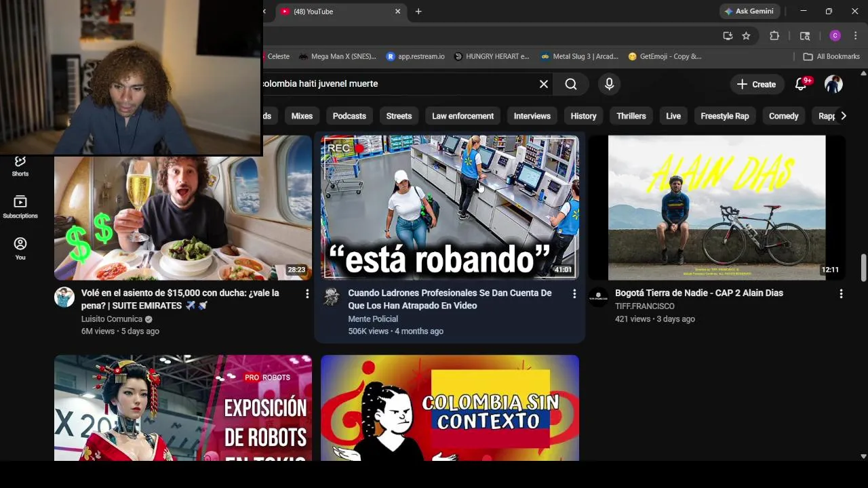Open YouTube notifications bell
Screen dimensions: 868x488
point(801,84)
